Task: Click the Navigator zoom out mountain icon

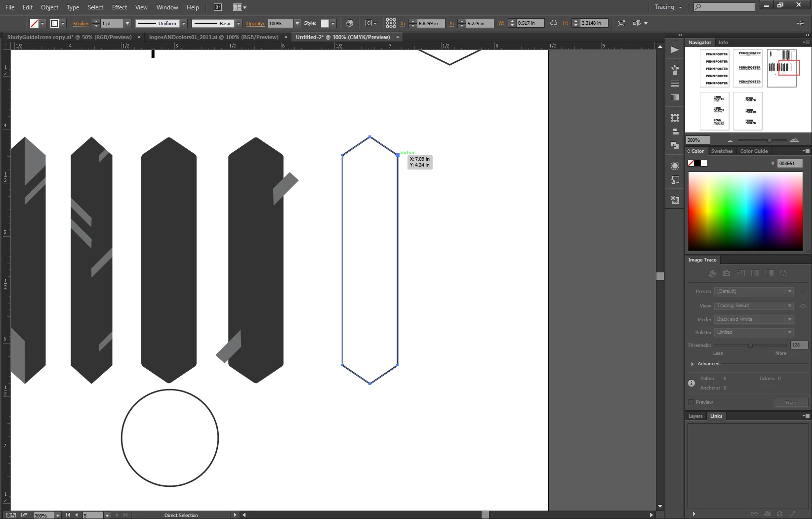Action: tap(730, 140)
